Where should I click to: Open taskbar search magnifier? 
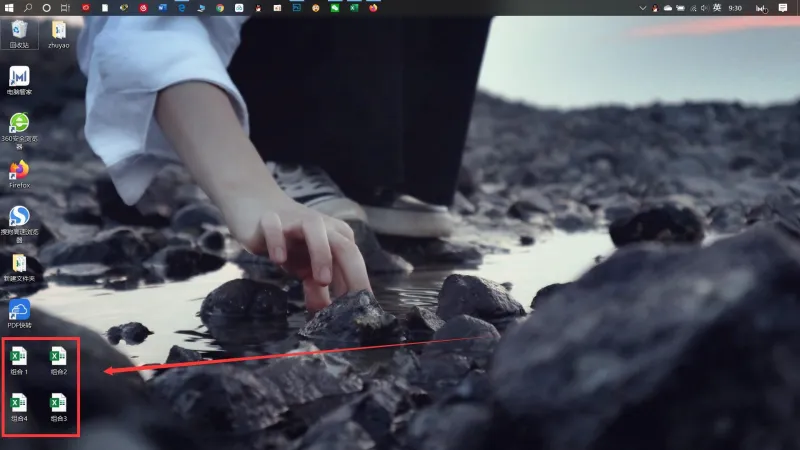tap(28, 8)
